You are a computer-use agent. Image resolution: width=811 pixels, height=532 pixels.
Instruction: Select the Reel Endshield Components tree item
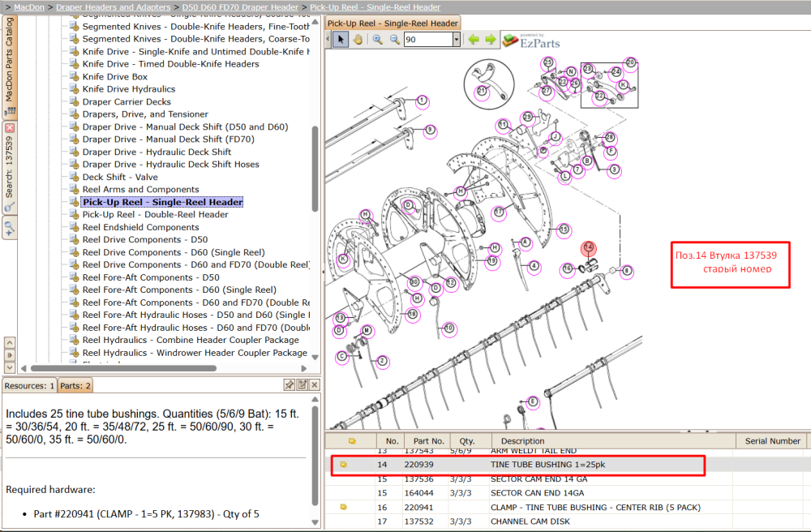(x=140, y=227)
